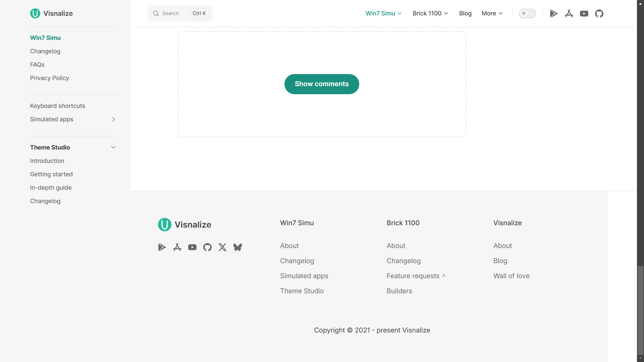The image size is (644, 362).
Task: Click the Bluesky icon in the footer
Action: point(237,247)
